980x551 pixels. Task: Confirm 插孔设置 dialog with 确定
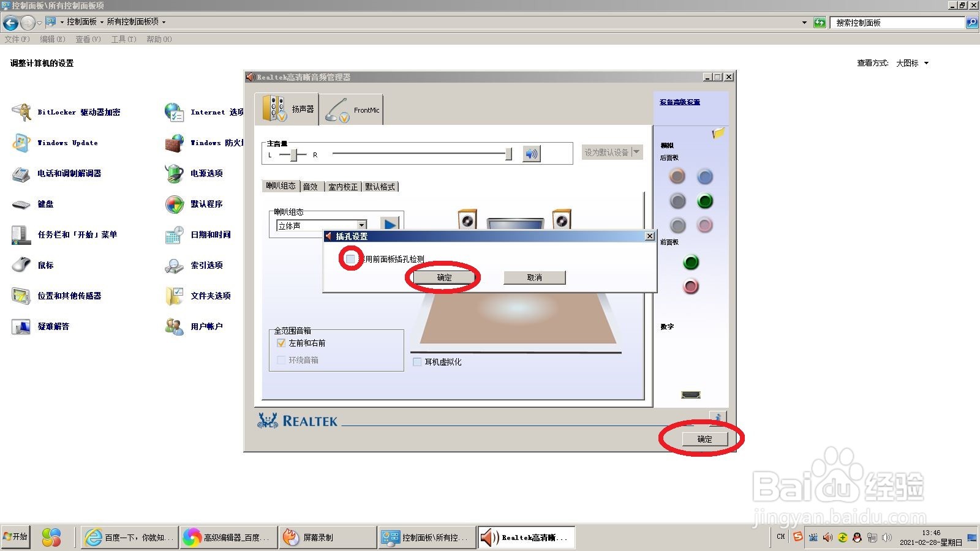pyautogui.click(x=444, y=277)
